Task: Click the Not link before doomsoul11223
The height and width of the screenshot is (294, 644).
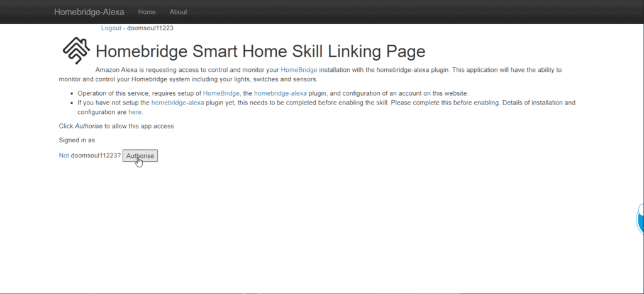Action: tap(64, 156)
